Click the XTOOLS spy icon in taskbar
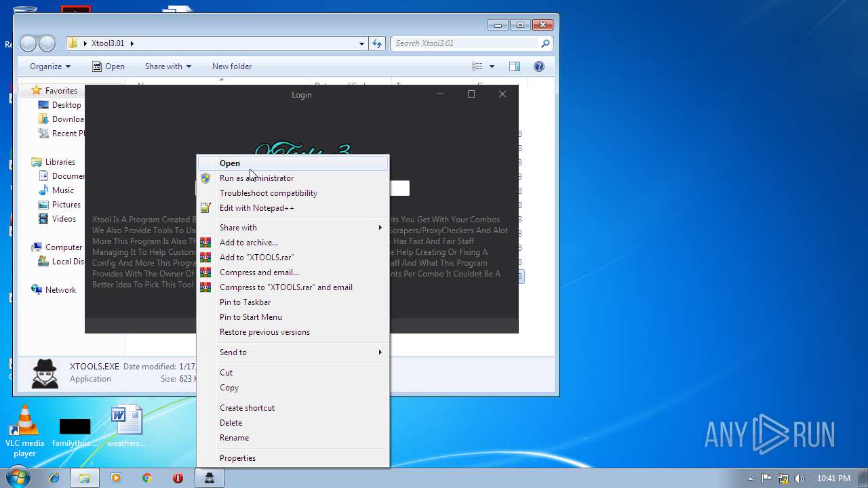The width and height of the screenshot is (868, 488). click(210, 478)
